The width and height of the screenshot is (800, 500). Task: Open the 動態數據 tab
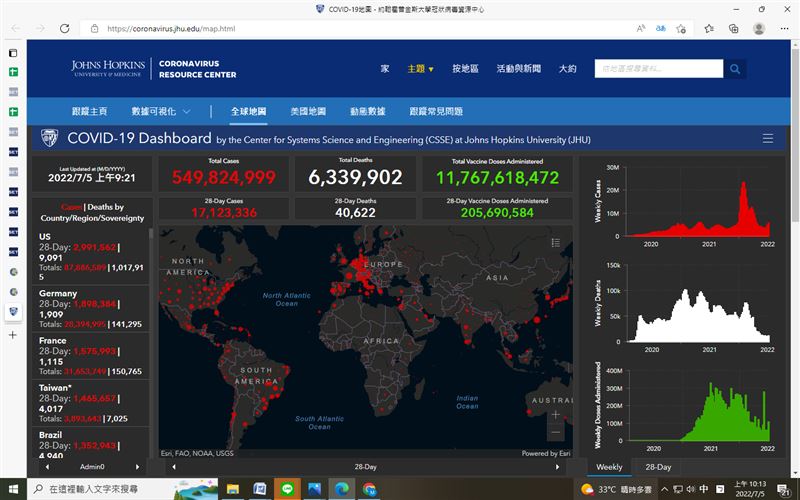tap(368, 111)
